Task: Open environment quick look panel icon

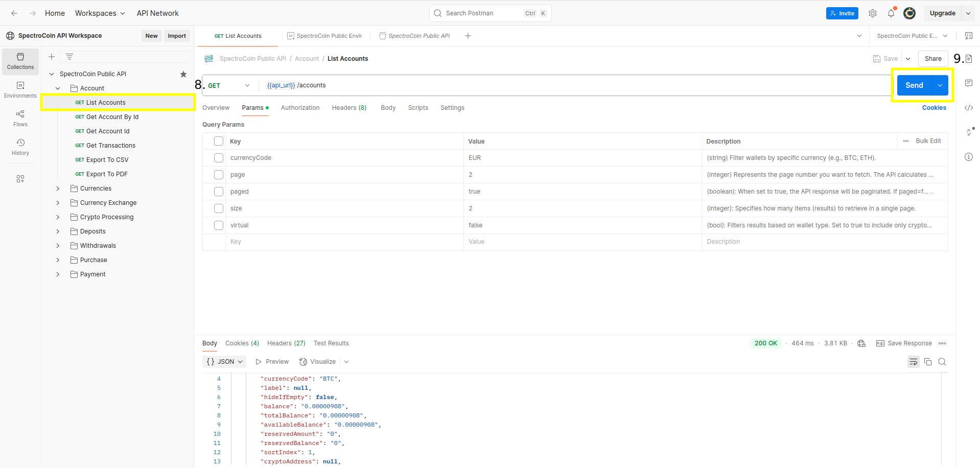Action: point(969,36)
